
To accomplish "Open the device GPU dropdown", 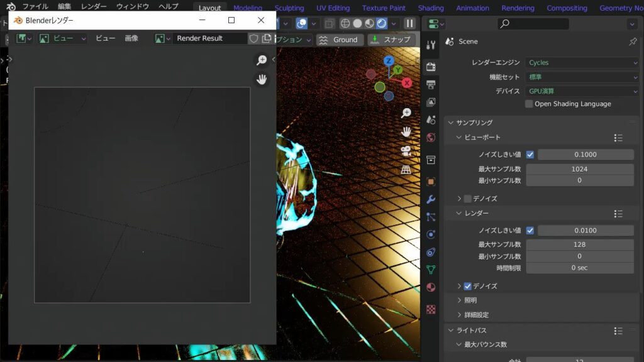I will click(x=582, y=91).
